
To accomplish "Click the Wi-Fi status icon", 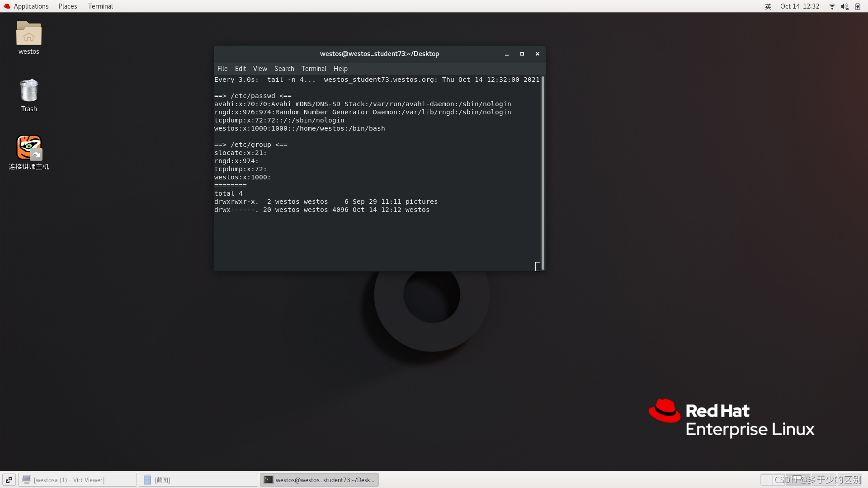I will pyautogui.click(x=832, y=6).
